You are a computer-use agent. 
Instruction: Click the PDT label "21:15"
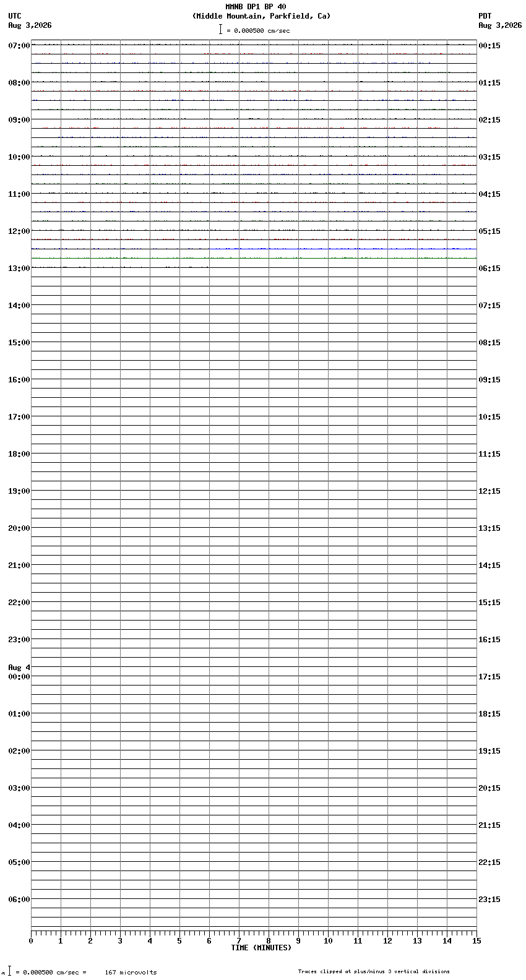point(489,825)
